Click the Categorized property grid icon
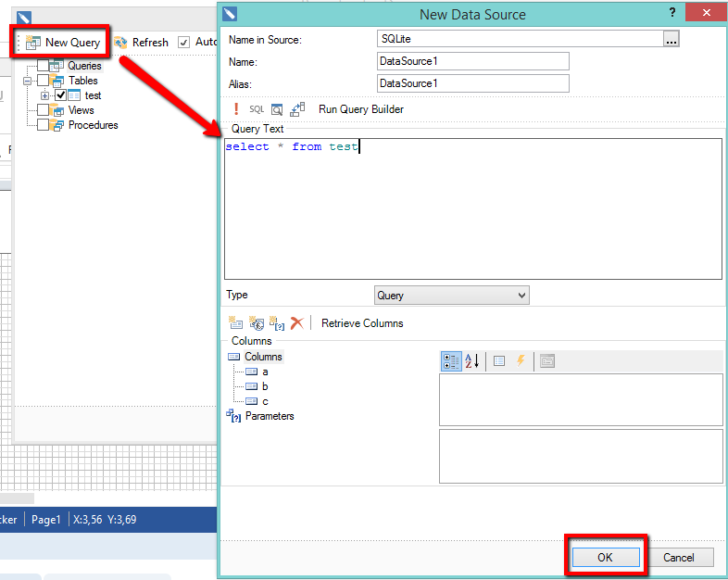 [x=451, y=361]
